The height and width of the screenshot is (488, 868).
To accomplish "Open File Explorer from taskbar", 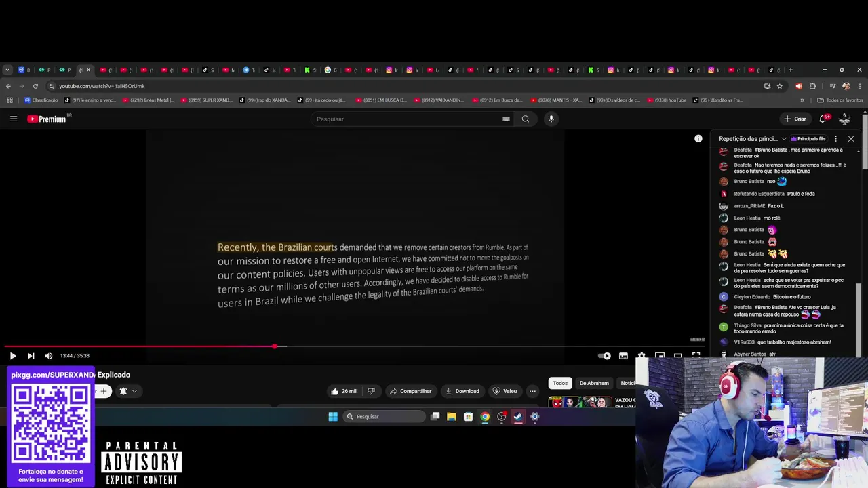I will click(x=452, y=417).
